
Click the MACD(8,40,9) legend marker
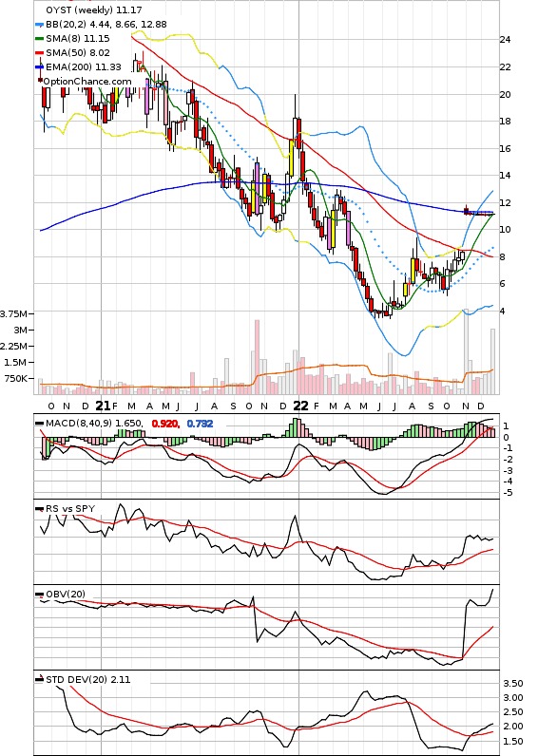[40, 424]
